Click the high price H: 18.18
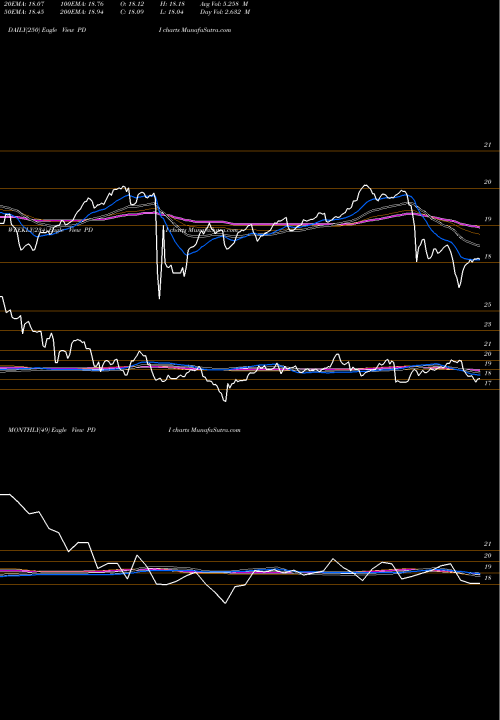 click(172, 4)
